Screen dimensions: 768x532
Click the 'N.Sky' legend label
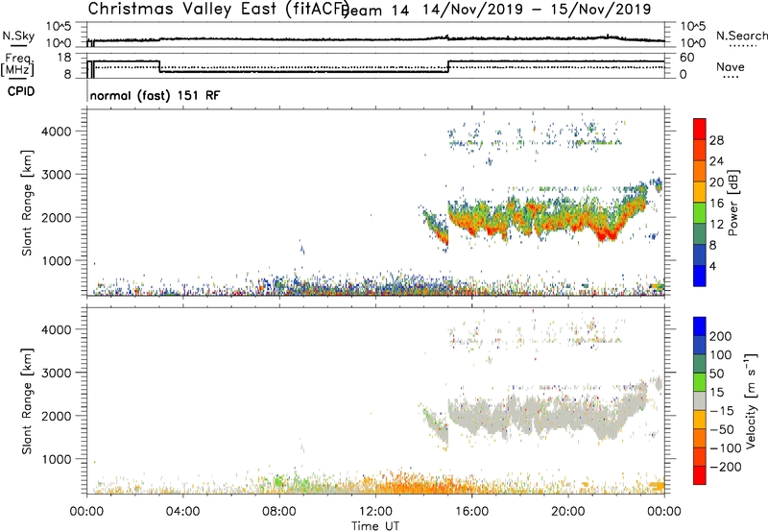pyautogui.click(x=18, y=36)
